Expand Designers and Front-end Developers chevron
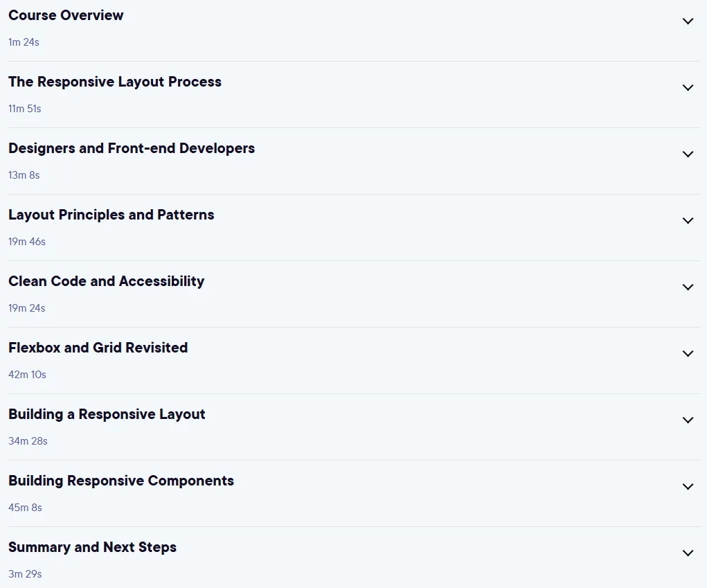 [x=688, y=154]
